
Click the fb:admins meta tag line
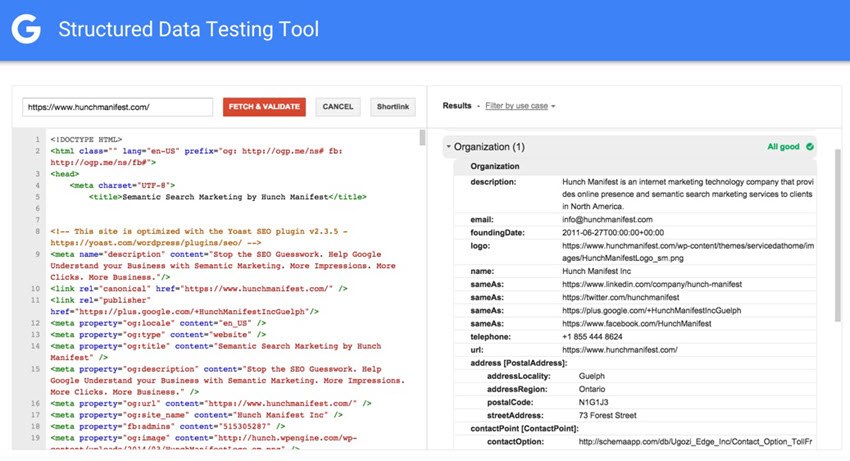pos(168,426)
